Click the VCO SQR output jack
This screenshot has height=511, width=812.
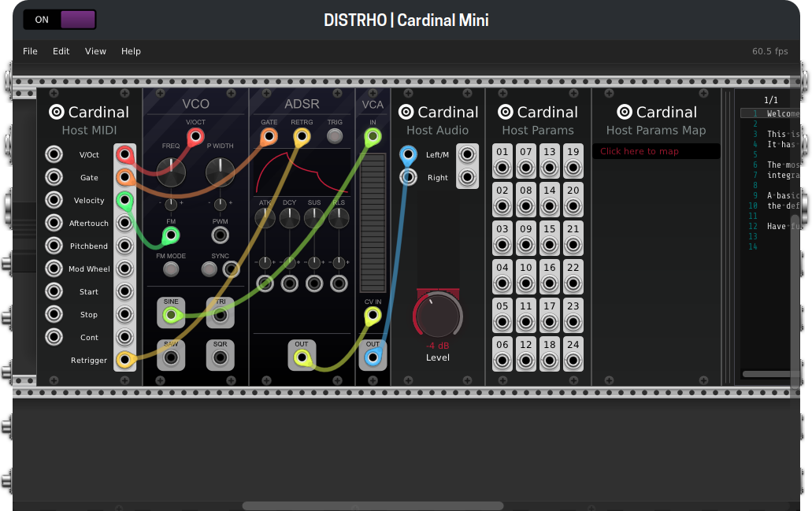pyautogui.click(x=220, y=358)
